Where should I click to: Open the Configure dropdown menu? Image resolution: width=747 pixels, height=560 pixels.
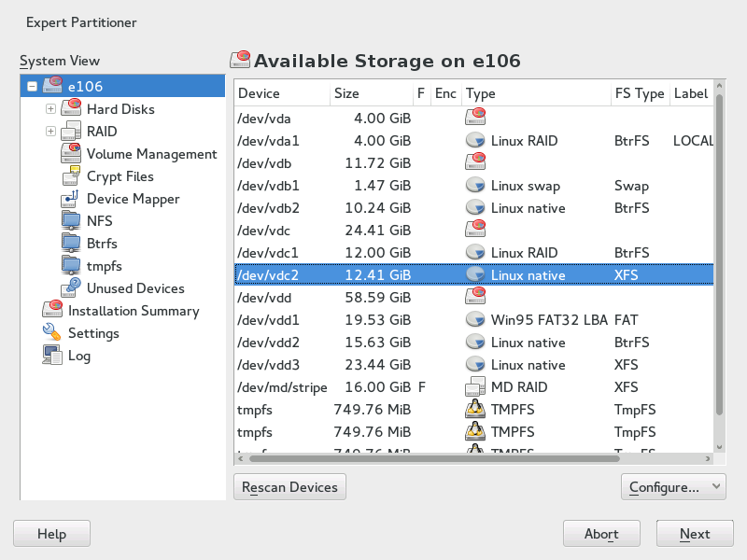click(x=672, y=486)
